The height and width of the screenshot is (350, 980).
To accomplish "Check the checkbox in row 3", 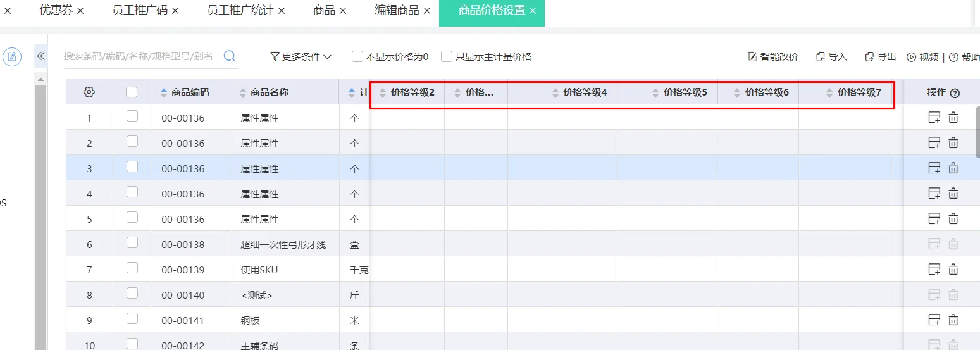I will pyautogui.click(x=132, y=166).
